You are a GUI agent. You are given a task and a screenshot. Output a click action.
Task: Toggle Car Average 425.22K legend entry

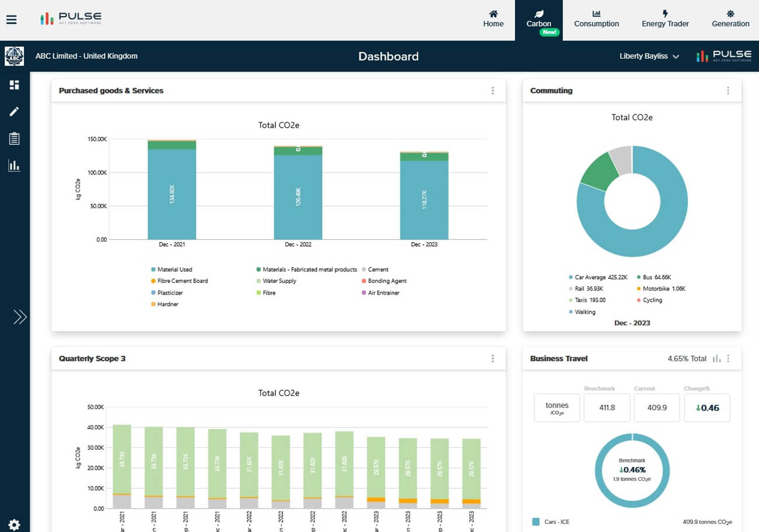coord(598,277)
